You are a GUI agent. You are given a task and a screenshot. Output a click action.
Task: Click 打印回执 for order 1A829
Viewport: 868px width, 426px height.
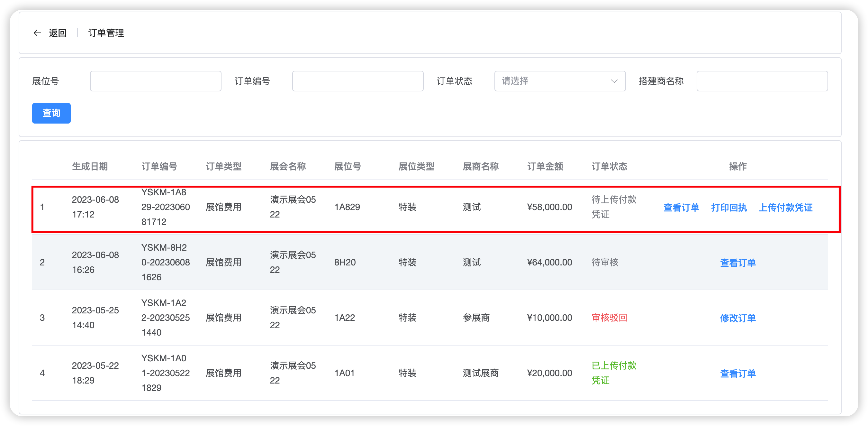click(728, 208)
